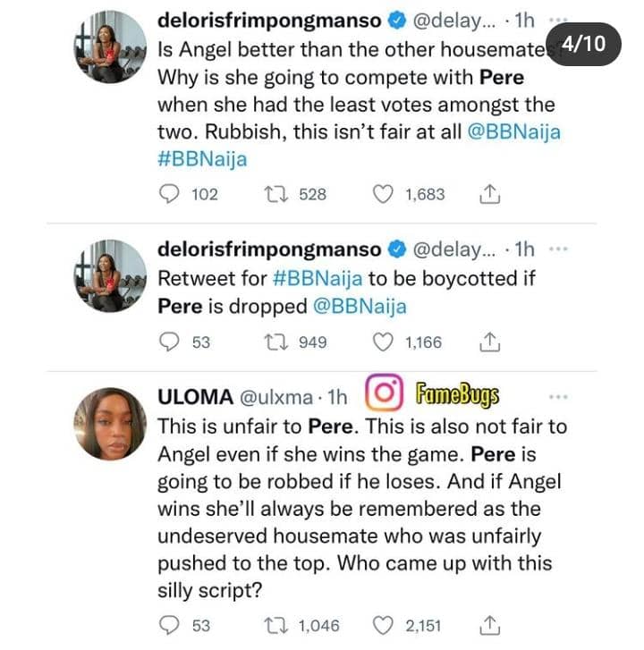Reply to the first tweet with 102 comments
Image resolution: width=644 pixels, height=650 pixels.
pos(169,193)
